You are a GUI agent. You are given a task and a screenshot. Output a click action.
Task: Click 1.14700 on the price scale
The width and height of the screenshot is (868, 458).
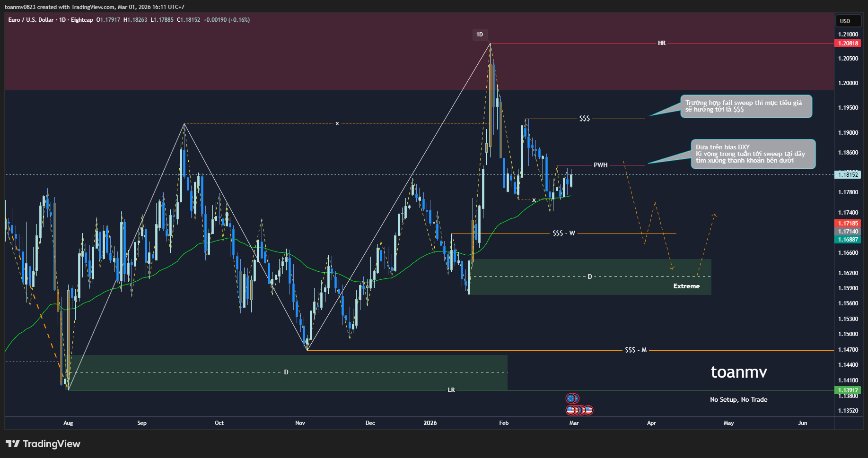pos(848,350)
